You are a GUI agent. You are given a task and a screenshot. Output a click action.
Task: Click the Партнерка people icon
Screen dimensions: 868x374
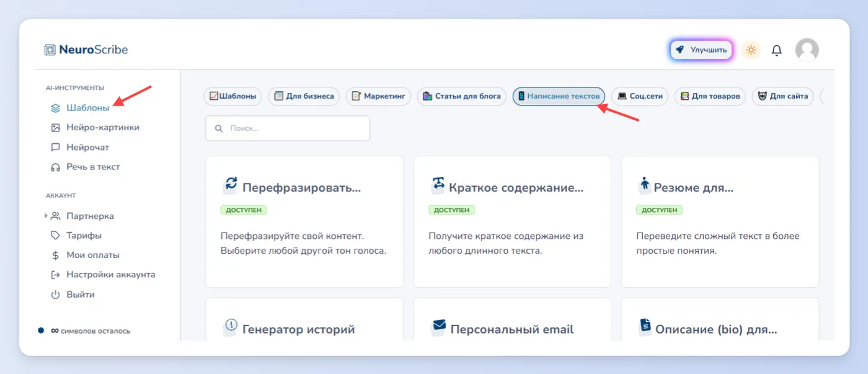point(56,216)
